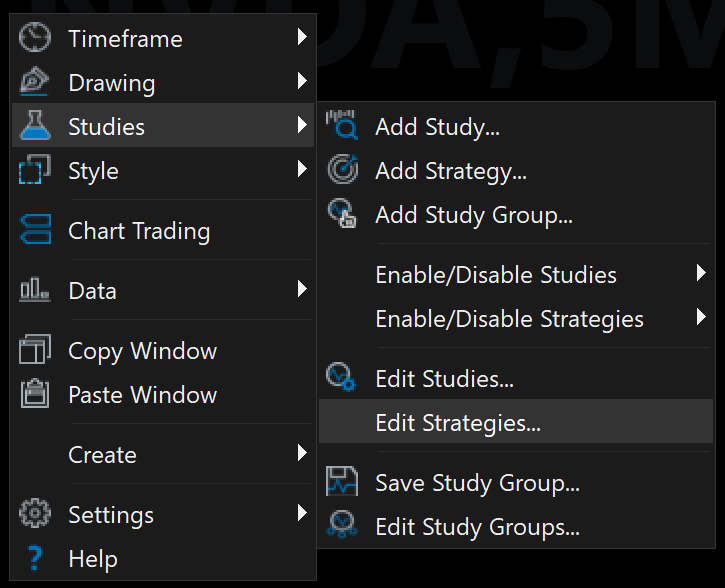Screen dimensions: 725x588
Task: Open Enable/Disable Studies entry
Action: (516, 274)
